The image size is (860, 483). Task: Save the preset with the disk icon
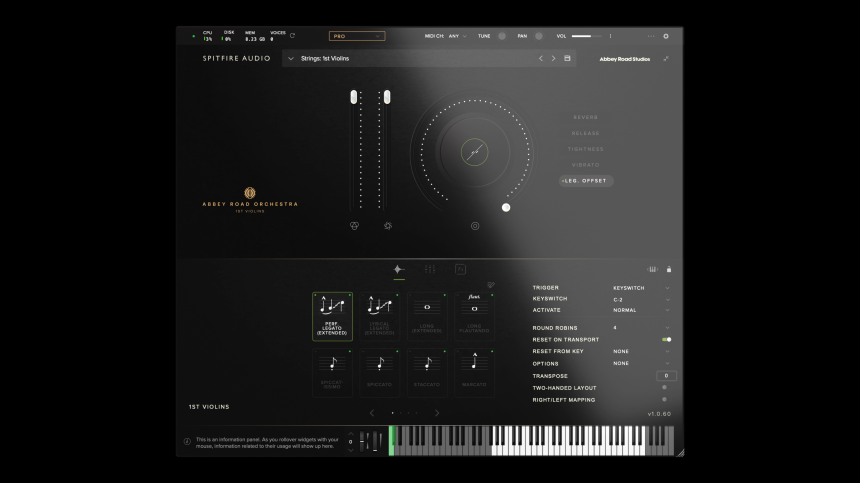(x=568, y=59)
